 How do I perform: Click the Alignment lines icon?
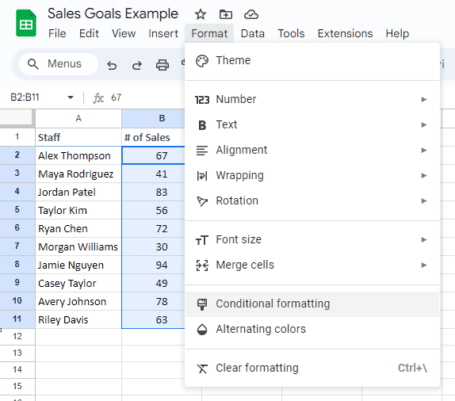pyautogui.click(x=202, y=151)
